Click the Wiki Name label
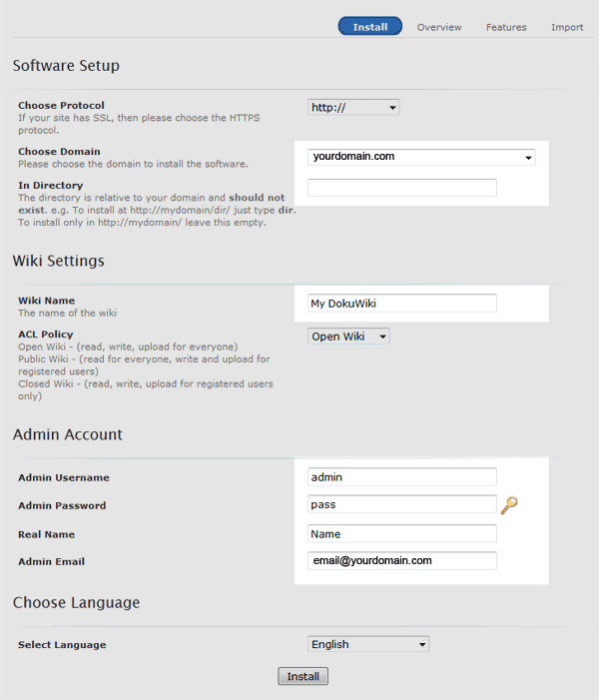Screen dimensions: 599x700 tap(46, 301)
